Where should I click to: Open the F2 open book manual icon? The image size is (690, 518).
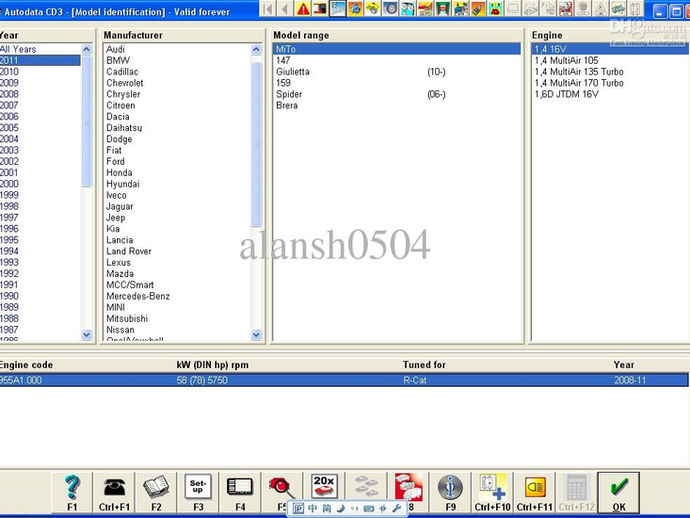pyautogui.click(x=156, y=492)
